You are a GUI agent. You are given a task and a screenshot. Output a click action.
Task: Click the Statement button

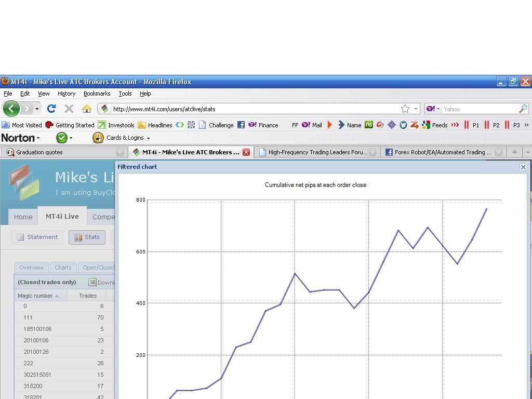click(37, 237)
